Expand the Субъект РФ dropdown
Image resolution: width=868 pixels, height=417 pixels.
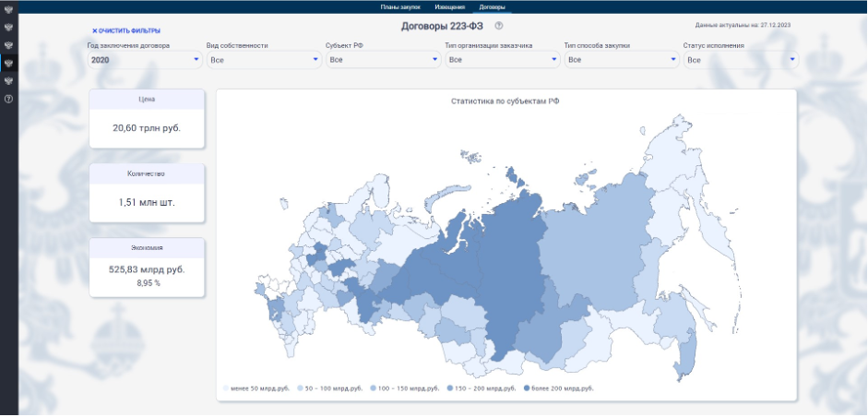(x=384, y=60)
